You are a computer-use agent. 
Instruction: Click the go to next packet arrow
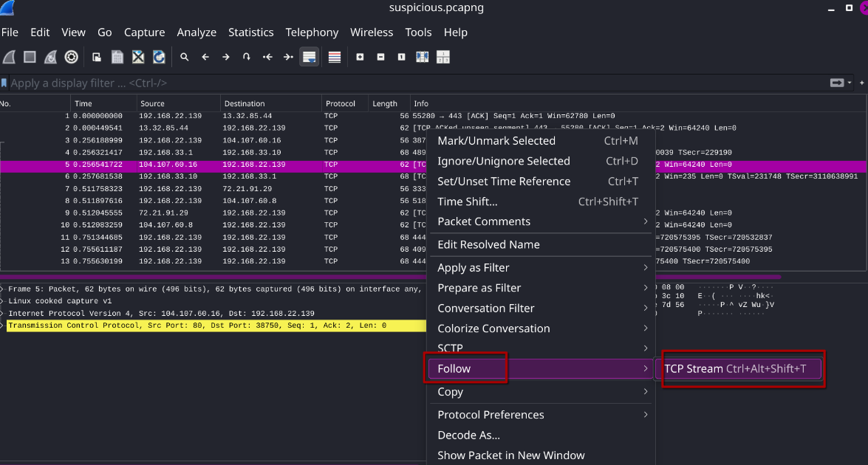(226, 57)
